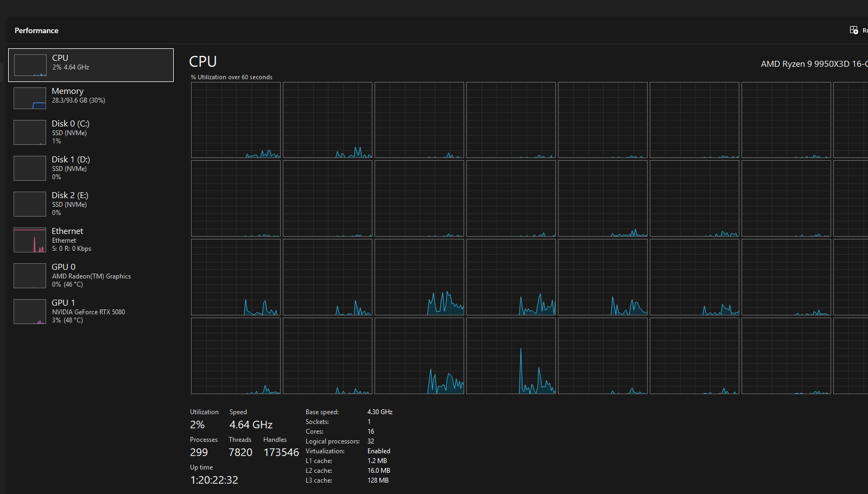Screen dimensions: 868x494
Task: Open the Ethernet graph thumbnail
Action: [30, 240]
